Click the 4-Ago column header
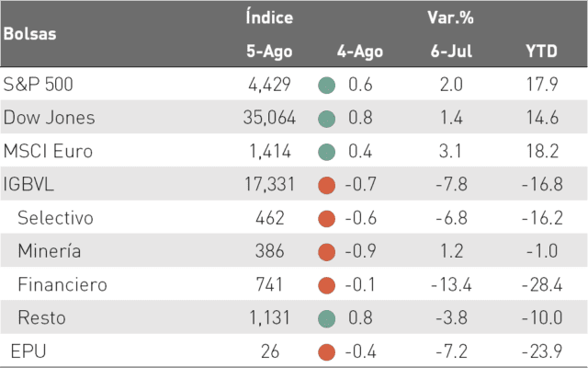Viewport: 588px width, 368px height. 360,52
